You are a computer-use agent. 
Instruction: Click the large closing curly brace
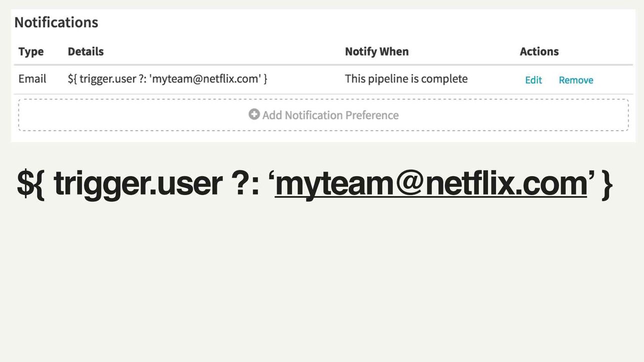coord(606,184)
